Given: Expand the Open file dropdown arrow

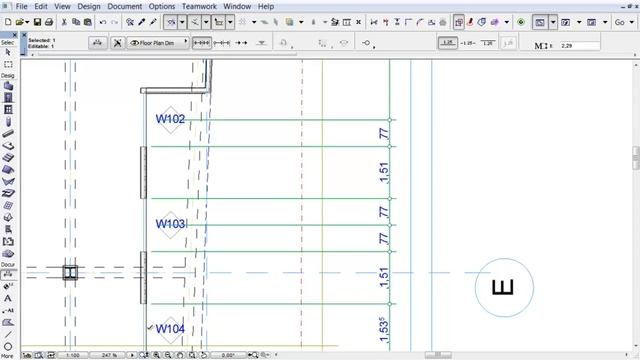Looking at the screenshot, I should point(27,22).
